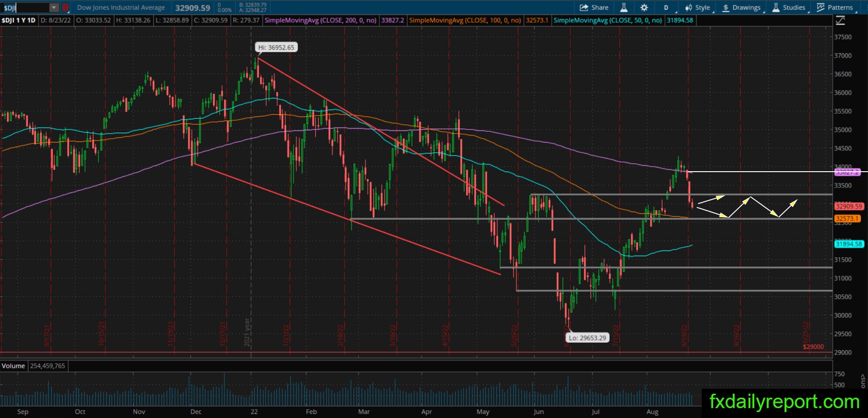
Task: Click the date readout D: 8/23/22
Action: [x=56, y=20]
